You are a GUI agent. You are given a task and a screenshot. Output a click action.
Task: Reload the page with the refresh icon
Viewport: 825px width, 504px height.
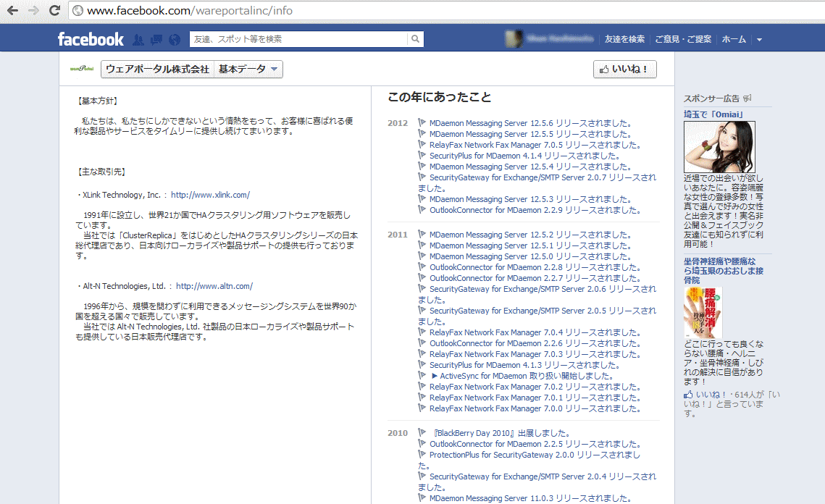click(54, 10)
